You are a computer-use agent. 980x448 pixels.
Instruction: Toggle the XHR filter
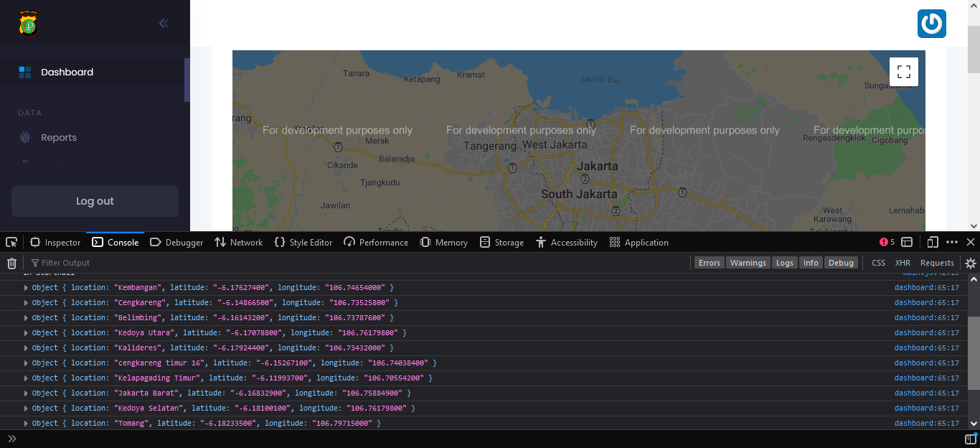pyautogui.click(x=903, y=263)
